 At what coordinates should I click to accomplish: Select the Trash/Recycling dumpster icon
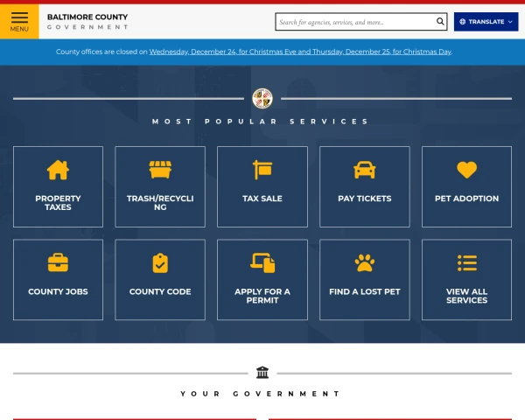click(160, 170)
